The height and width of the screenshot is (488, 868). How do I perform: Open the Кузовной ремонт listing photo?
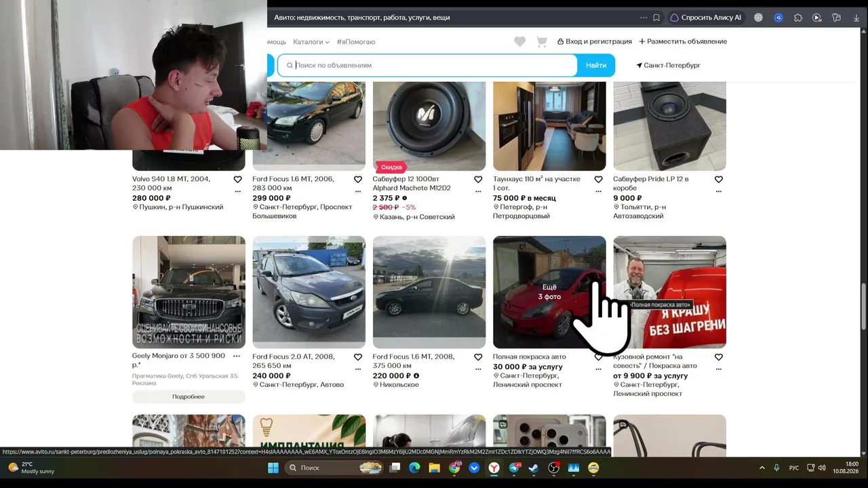669,292
